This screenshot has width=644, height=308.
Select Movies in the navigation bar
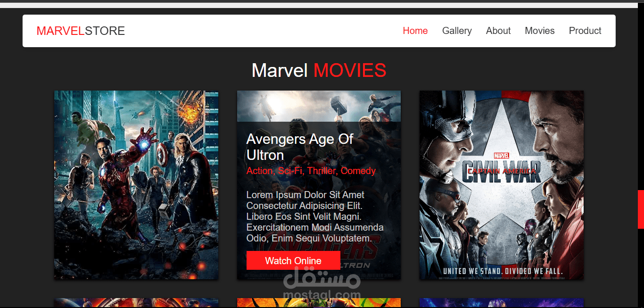pyautogui.click(x=540, y=31)
